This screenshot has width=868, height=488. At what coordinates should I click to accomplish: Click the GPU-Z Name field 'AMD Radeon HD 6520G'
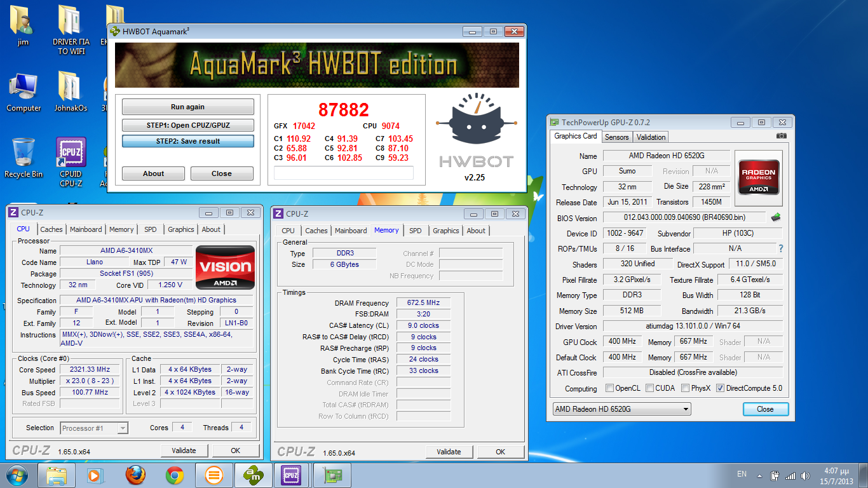click(666, 156)
